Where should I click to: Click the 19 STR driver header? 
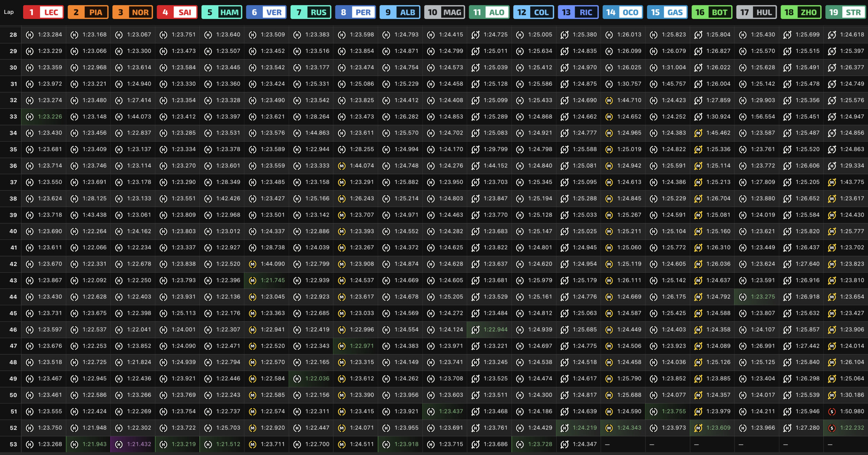846,13
